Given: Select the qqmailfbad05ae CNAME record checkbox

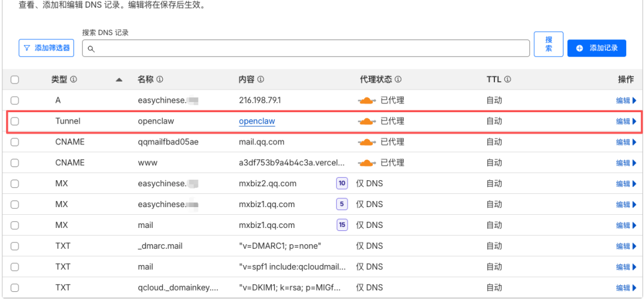Looking at the screenshot, I should (x=15, y=142).
